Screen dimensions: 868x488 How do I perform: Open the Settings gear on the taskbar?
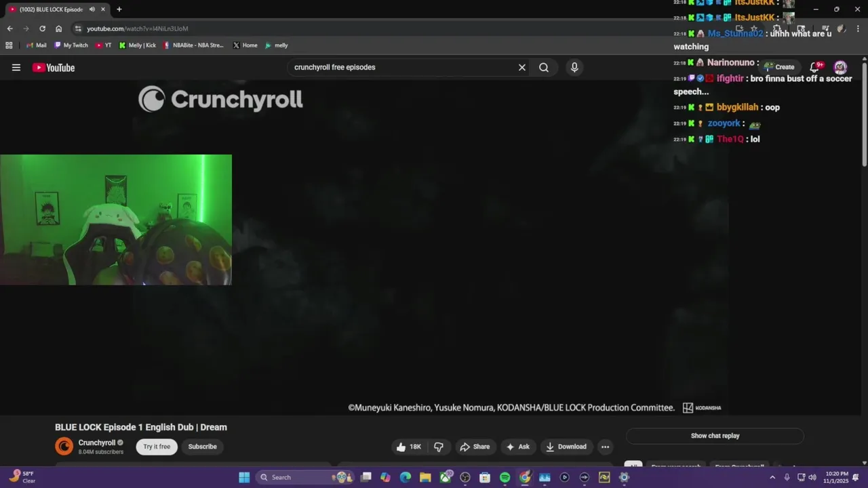(624, 477)
